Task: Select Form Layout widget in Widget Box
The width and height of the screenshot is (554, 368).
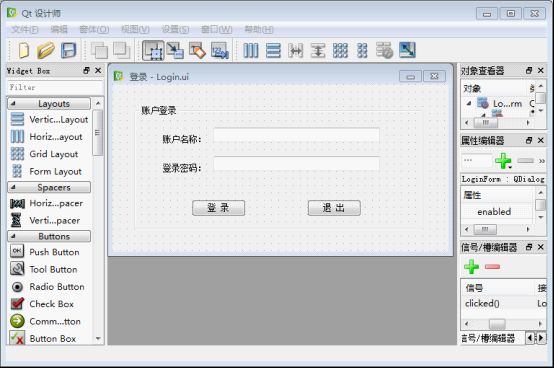Action: [49, 171]
